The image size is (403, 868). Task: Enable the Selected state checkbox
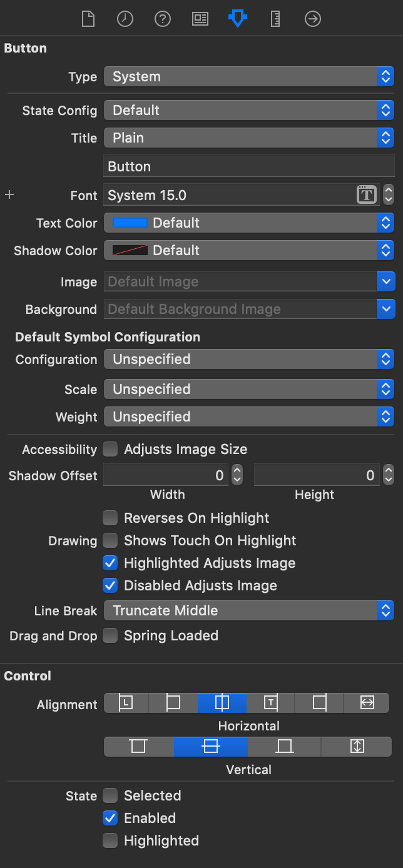pos(110,795)
